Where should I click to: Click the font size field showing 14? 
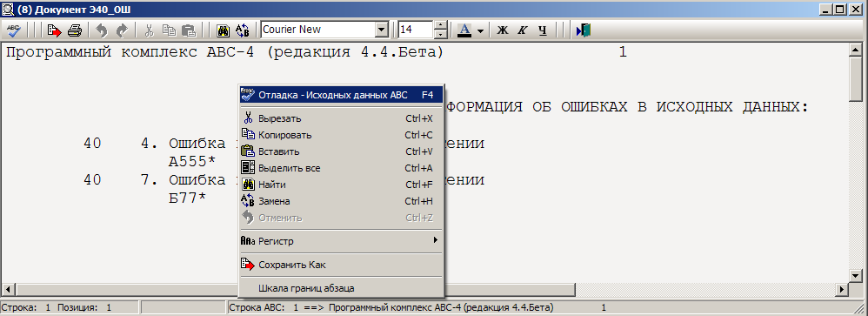416,30
